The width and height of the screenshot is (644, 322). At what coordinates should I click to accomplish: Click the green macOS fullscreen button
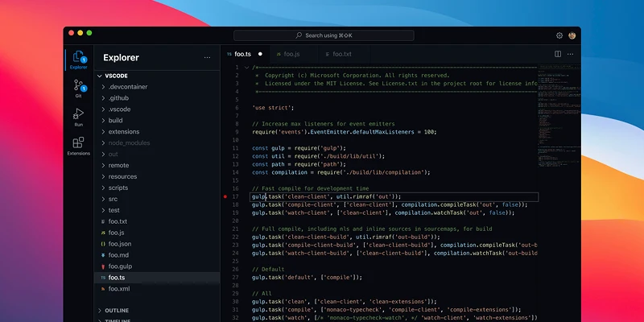(89, 33)
